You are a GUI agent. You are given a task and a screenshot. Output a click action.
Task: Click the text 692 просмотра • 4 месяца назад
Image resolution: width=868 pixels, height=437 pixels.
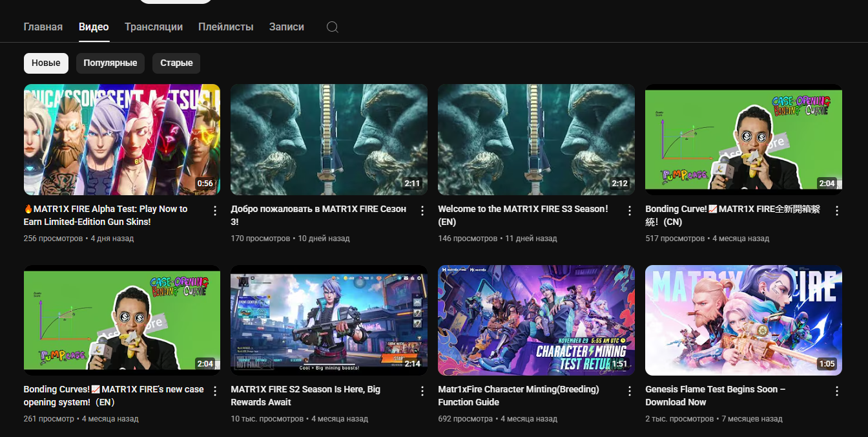tap(498, 419)
